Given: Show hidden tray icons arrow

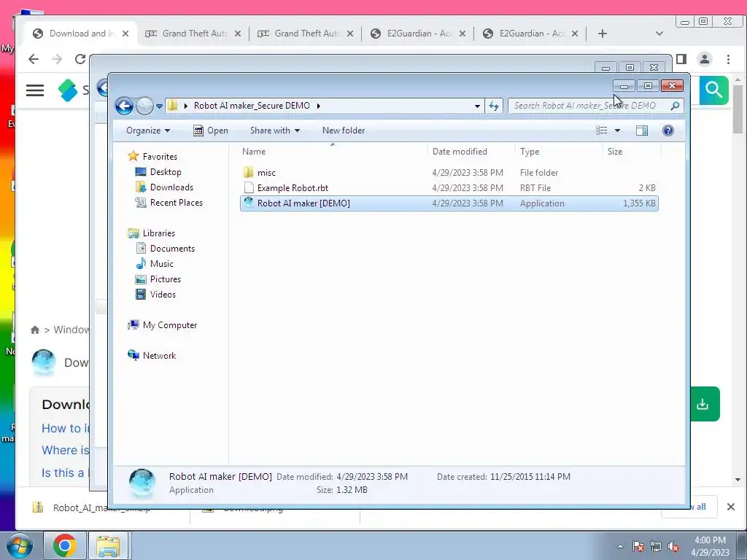Looking at the screenshot, I should (620, 546).
